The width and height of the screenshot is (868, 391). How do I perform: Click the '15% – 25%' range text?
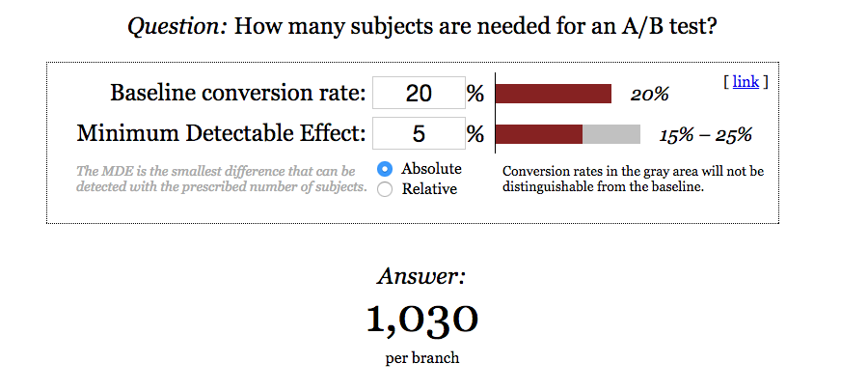(x=704, y=135)
